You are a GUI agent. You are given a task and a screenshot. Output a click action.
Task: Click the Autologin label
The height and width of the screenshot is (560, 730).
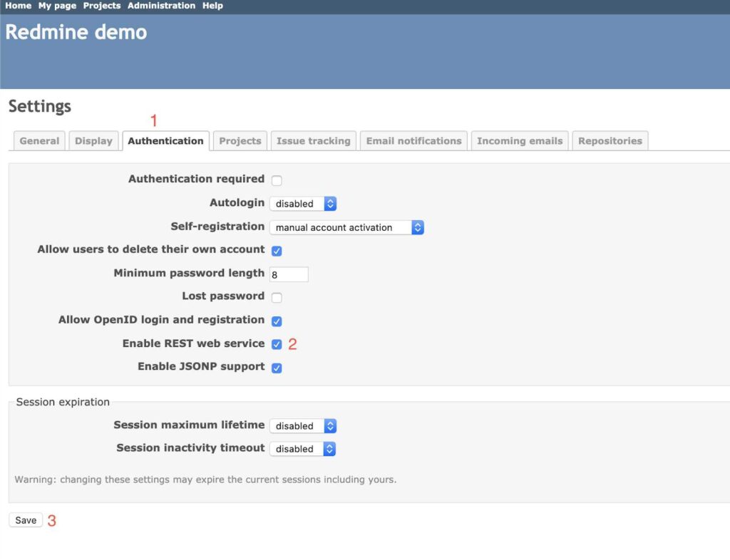point(237,203)
